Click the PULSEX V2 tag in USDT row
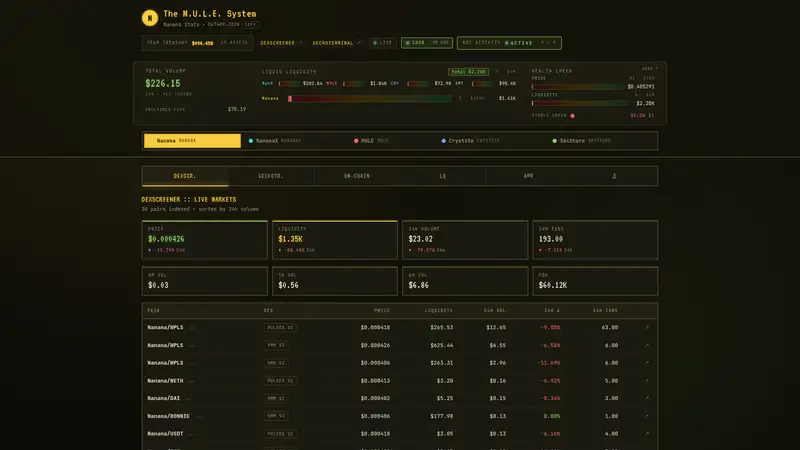 tap(281, 434)
